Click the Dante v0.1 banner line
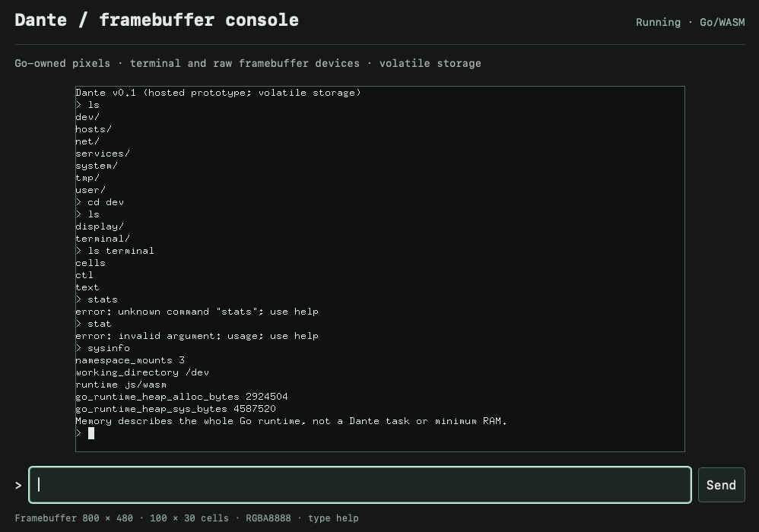The image size is (759, 532). pos(218,93)
